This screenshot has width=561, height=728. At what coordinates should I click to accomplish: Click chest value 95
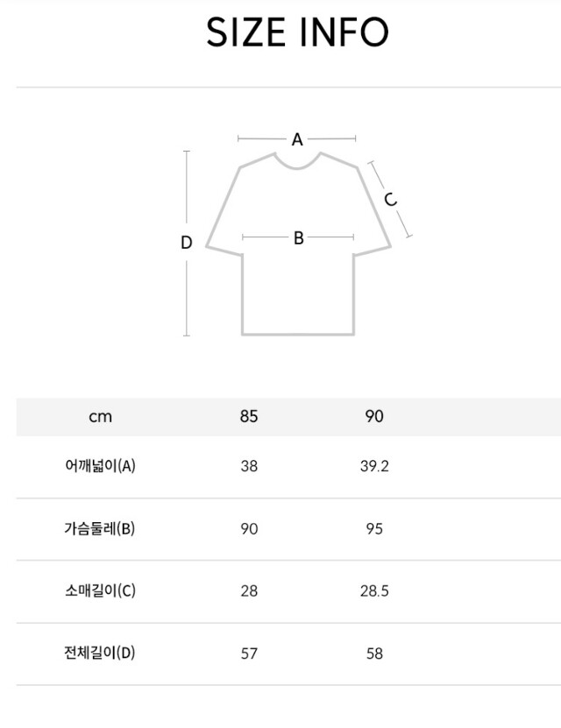tap(374, 529)
